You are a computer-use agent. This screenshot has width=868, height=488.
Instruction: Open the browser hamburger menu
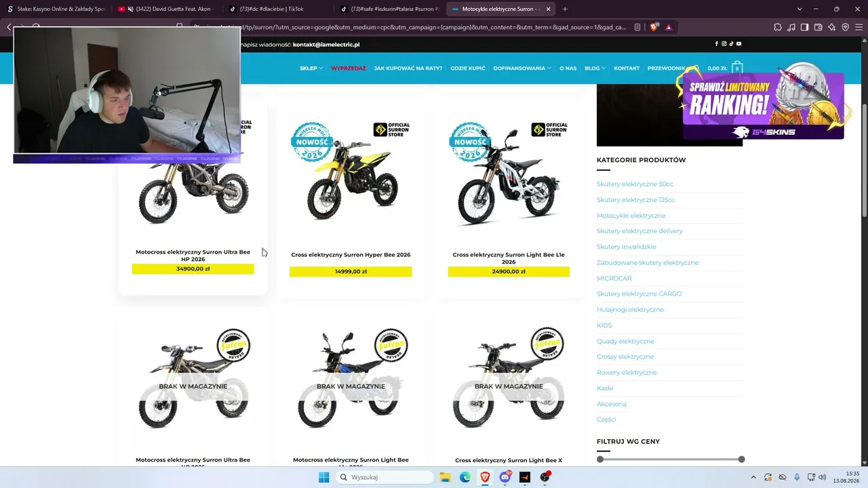coord(859,27)
